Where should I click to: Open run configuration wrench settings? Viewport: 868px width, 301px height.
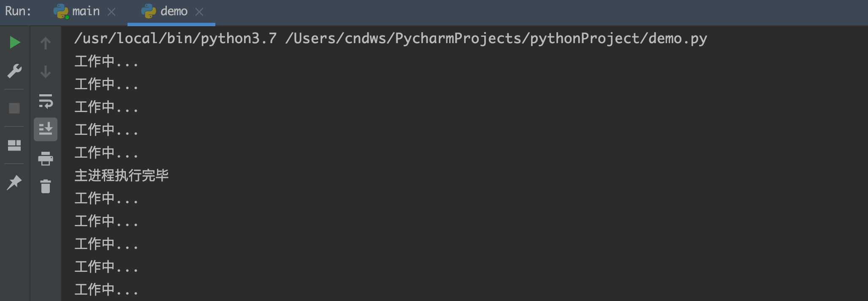click(x=14, y=71)
